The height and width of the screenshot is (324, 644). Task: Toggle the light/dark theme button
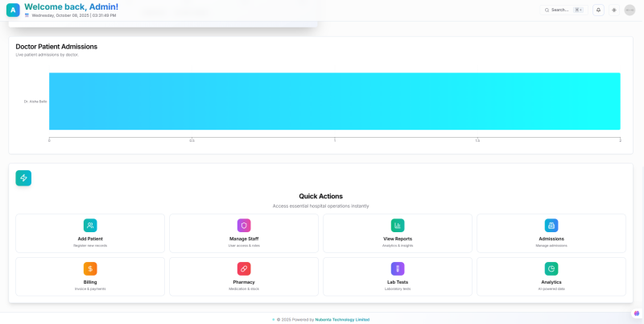pos(614,10)
